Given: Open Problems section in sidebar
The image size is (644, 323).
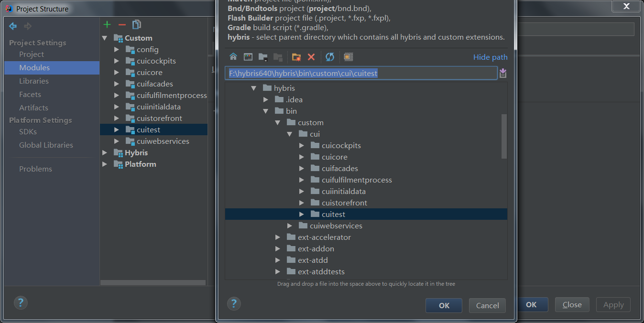Looking at the screenshot, I should point(35,169).
